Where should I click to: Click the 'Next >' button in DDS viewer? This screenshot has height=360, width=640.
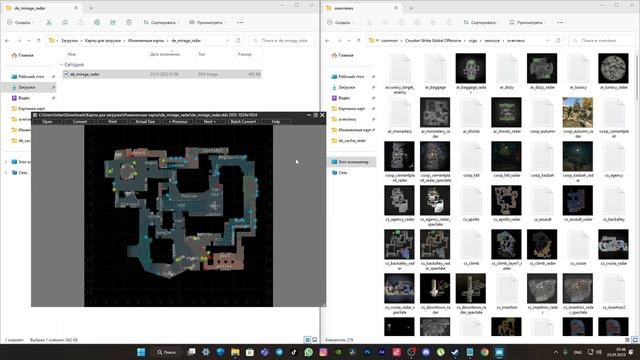(x=210, y=122)
